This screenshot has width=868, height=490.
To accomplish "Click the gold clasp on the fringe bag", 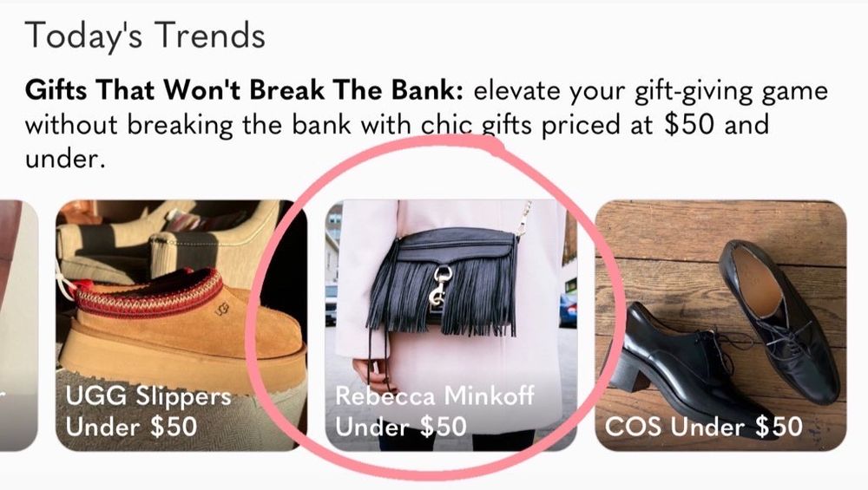I will click(x=441, y=285).
